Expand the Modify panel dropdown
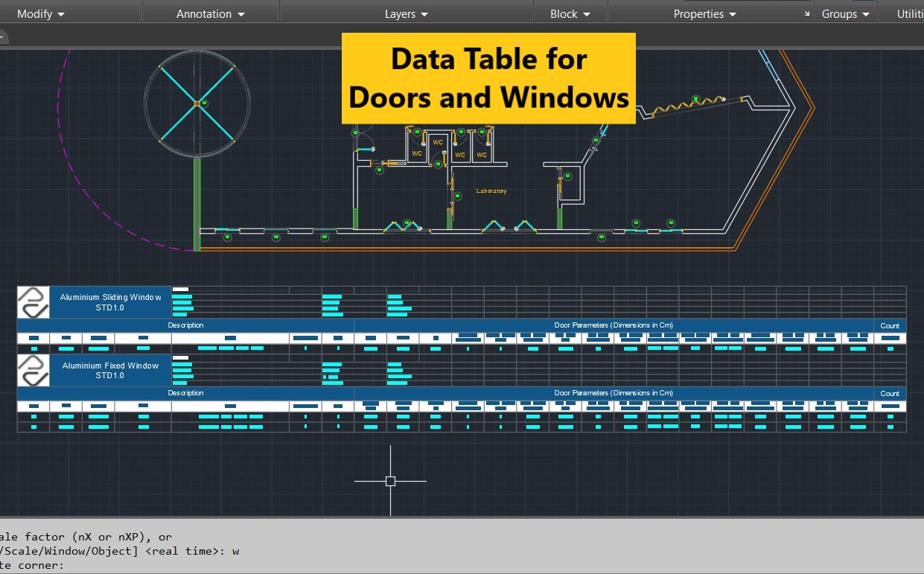The width and height of the screenshot is (924, 574). 40,13
